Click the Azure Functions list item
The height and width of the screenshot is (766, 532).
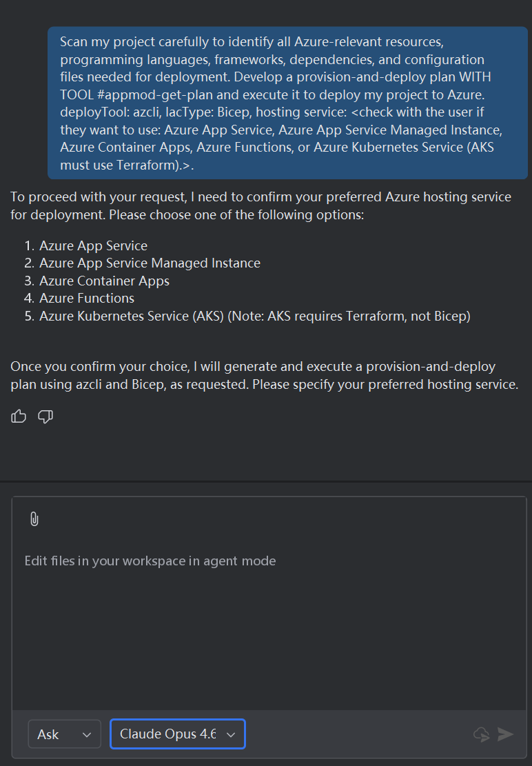87,298
